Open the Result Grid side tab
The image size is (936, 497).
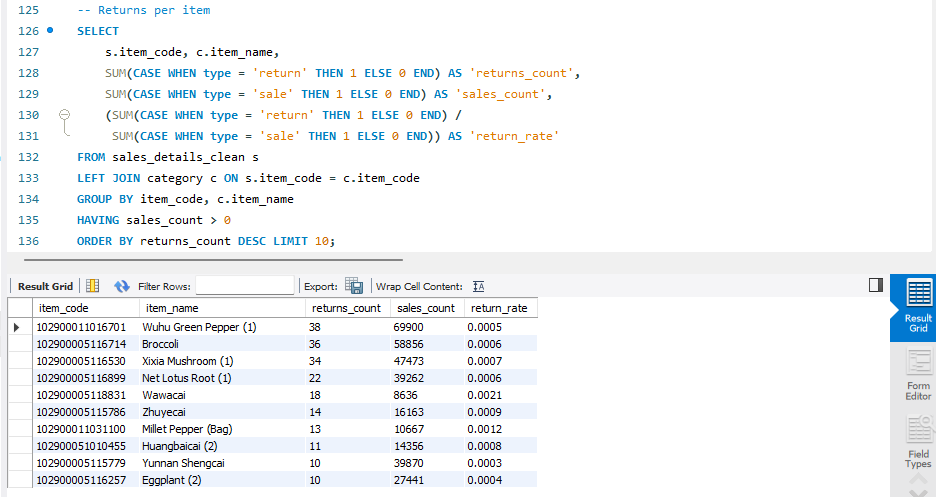coord(918,307)
